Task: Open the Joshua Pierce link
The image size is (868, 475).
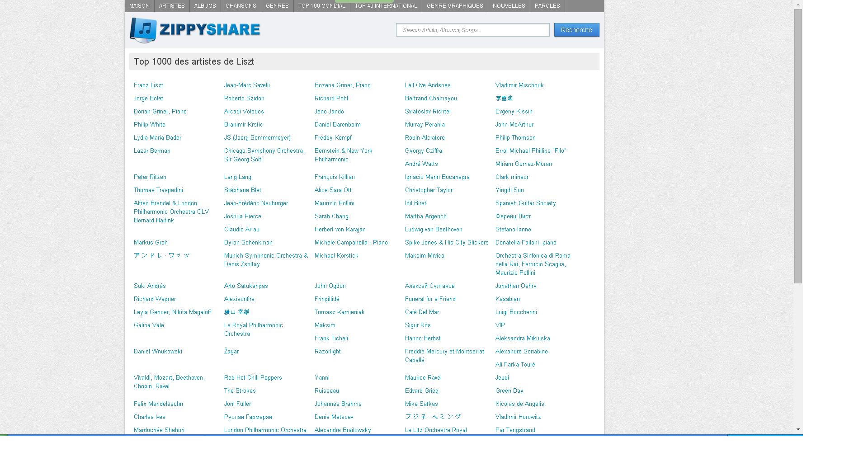Action: click(x=243, y=216)
